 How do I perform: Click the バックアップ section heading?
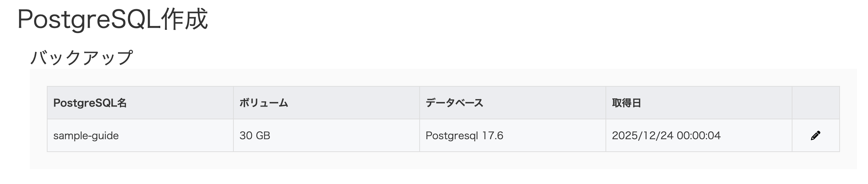[82, 58]
